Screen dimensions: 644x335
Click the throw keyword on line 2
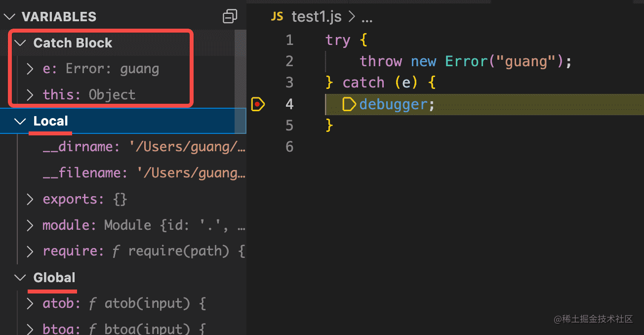point(380,61)
